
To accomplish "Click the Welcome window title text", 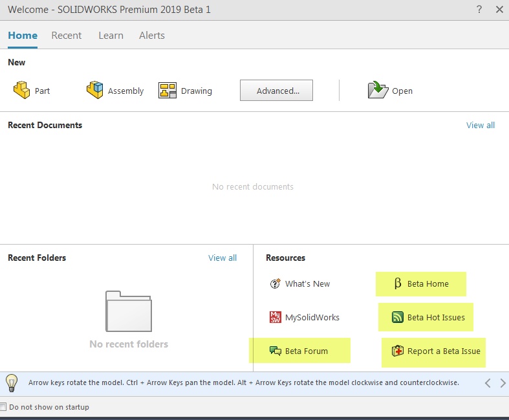I will tap(109, 10).
